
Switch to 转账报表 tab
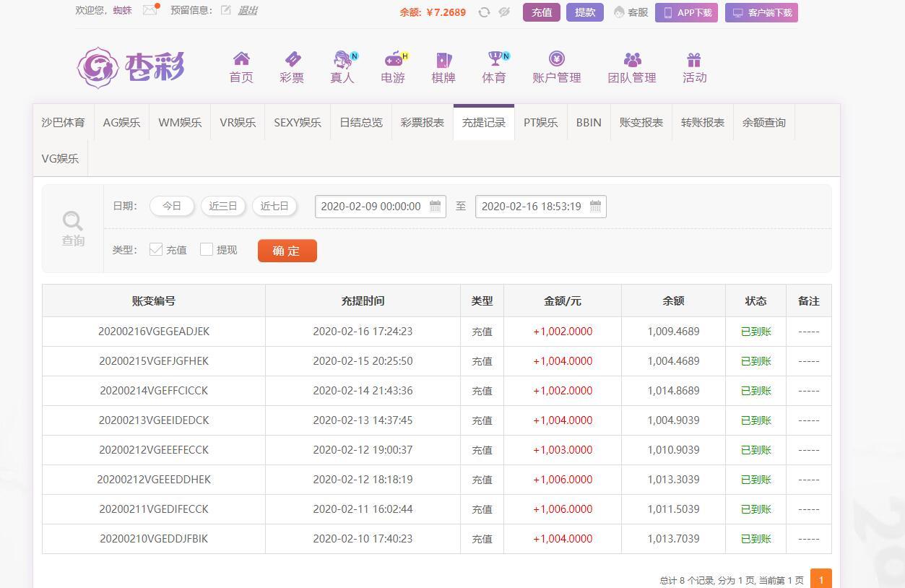(703, 122)
